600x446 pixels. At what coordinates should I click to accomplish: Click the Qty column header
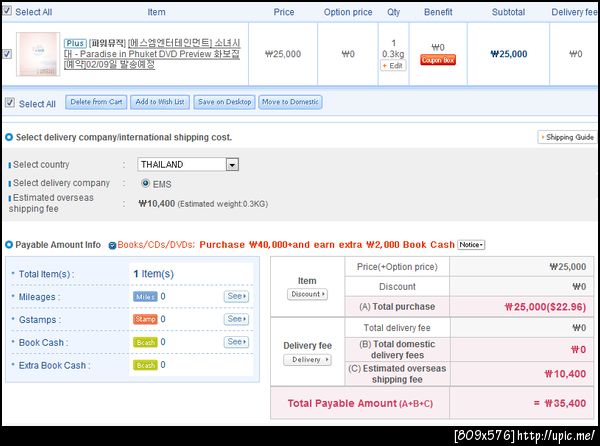click(393, 12)
